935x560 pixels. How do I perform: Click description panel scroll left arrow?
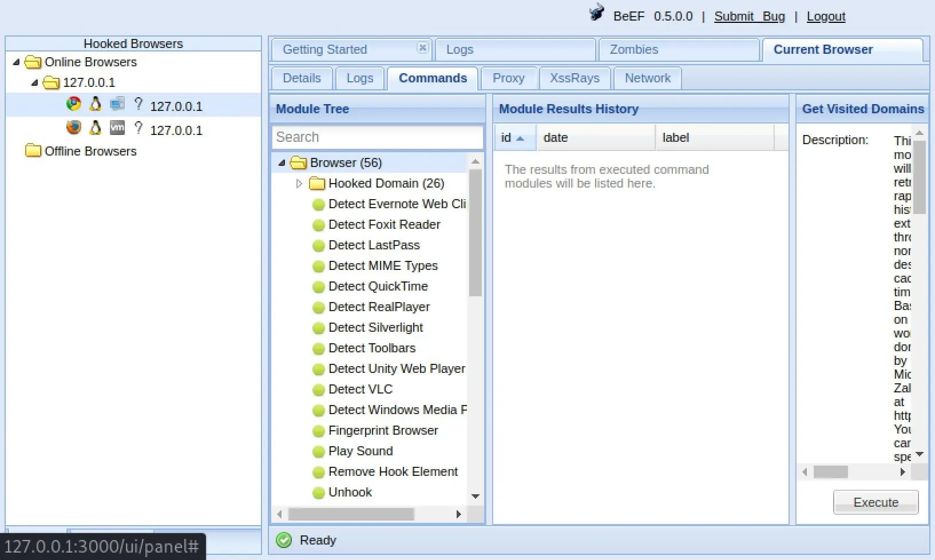805,472
